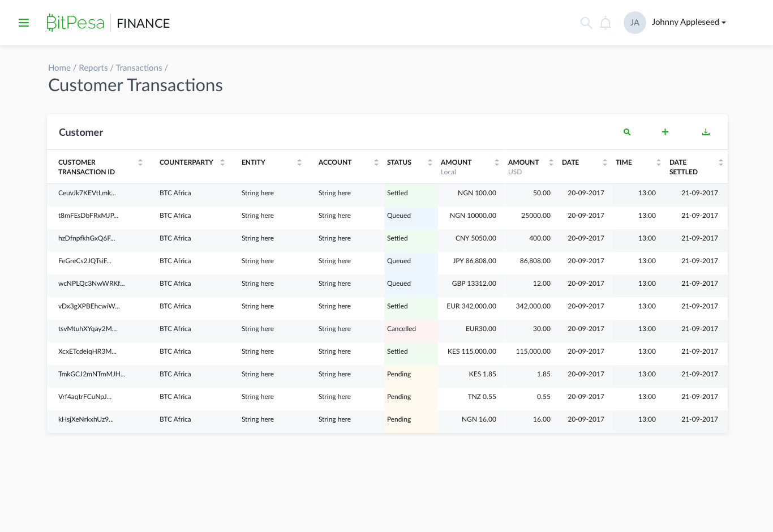Select transaction ID t8mFEsDbFRxMJP...
773x532 pixels.
click(88, 216)
